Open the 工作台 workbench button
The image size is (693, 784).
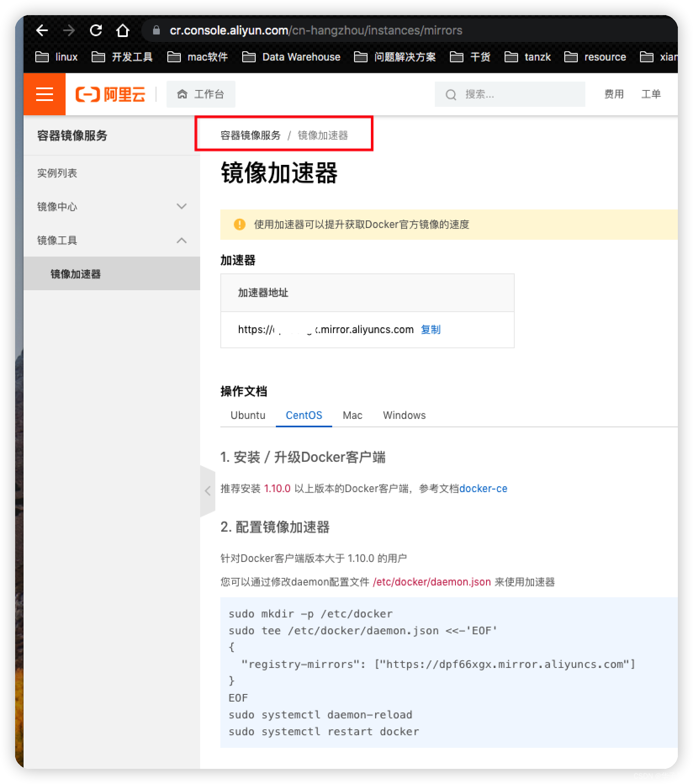point(201,94)
